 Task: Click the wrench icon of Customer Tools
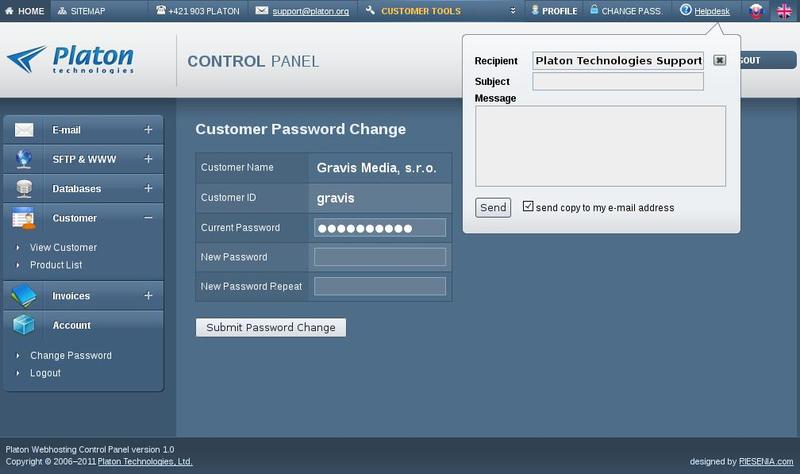370,10
